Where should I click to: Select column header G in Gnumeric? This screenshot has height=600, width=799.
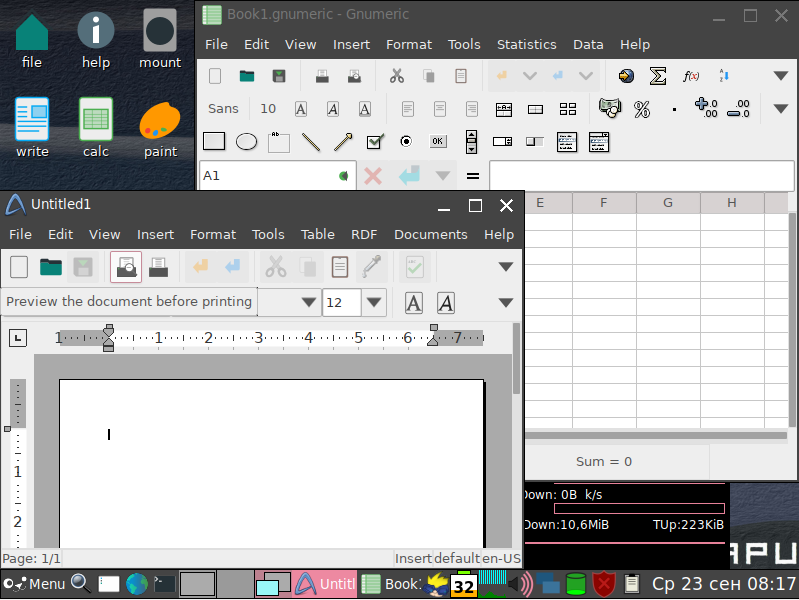(x=668, y=203)
